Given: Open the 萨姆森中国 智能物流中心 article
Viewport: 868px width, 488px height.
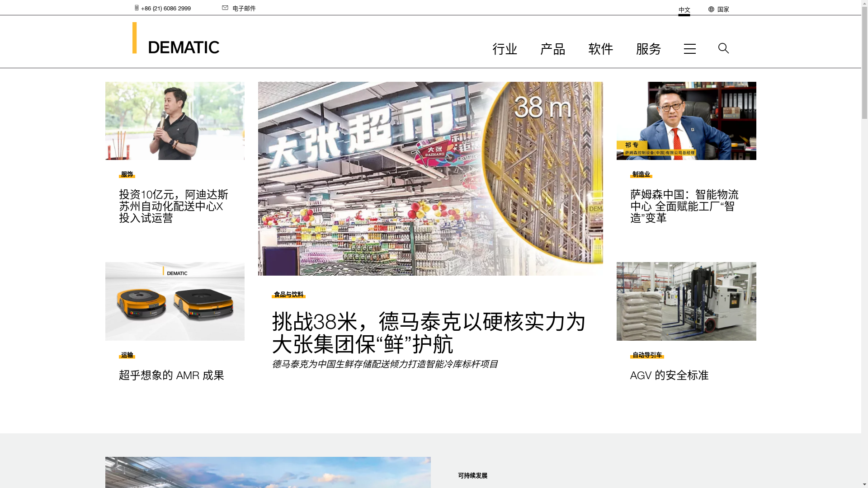Looking at the screenshot, I should [x=684, y=206].
